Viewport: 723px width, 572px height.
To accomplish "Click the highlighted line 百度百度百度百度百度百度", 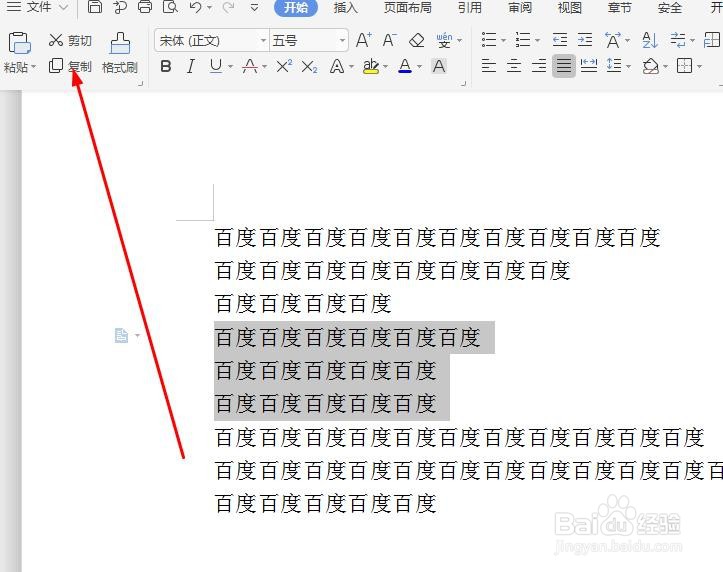I will point(348,337).
